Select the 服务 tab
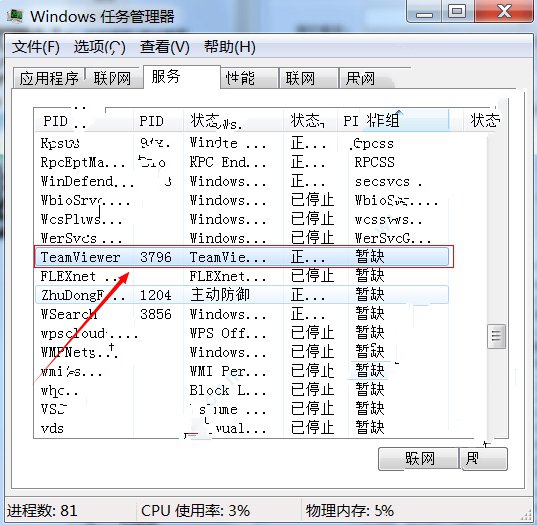Image resolution: width=537 pixels, height=525 pixels. pos(182,77)
